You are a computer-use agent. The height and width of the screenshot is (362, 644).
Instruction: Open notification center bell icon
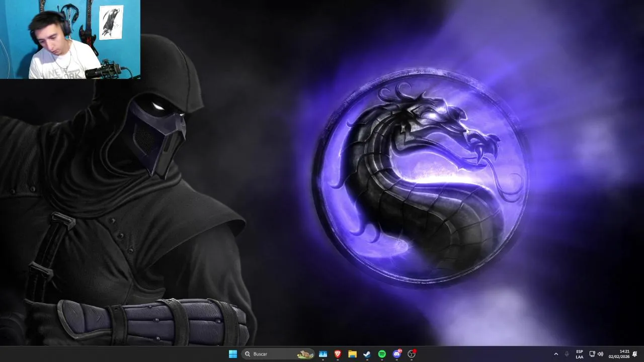pos(635,354)
